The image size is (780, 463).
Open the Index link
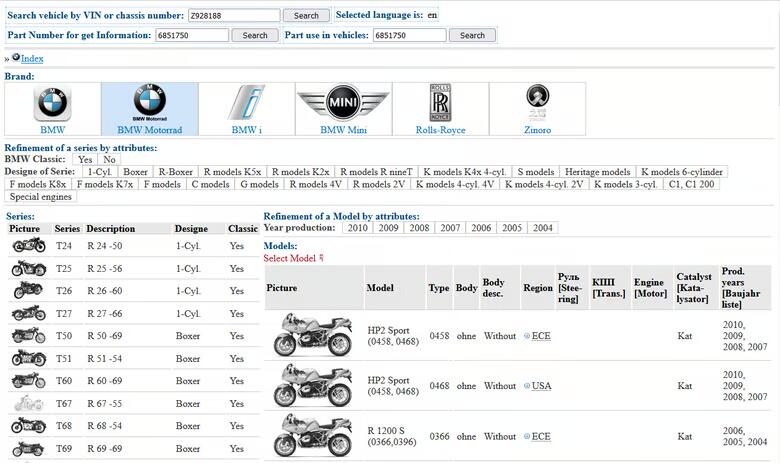[32, 59]
